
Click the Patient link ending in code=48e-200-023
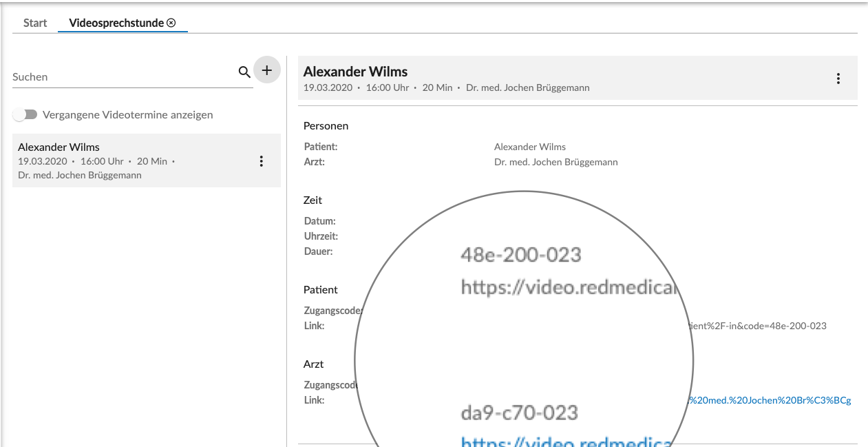[759, 326]
